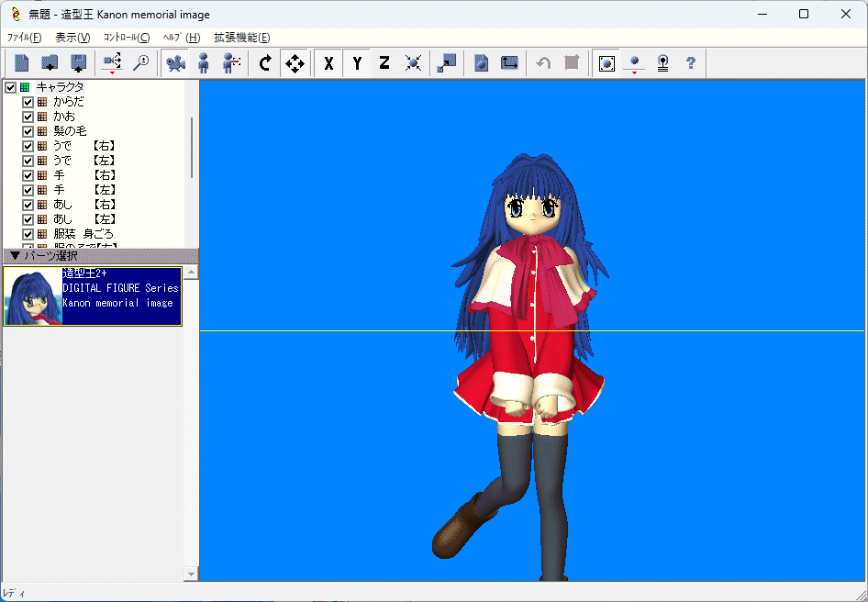This screenshot has height=602, width=868.
Task: Select the 髪の毛 tree item
Action: click(70, 131)
